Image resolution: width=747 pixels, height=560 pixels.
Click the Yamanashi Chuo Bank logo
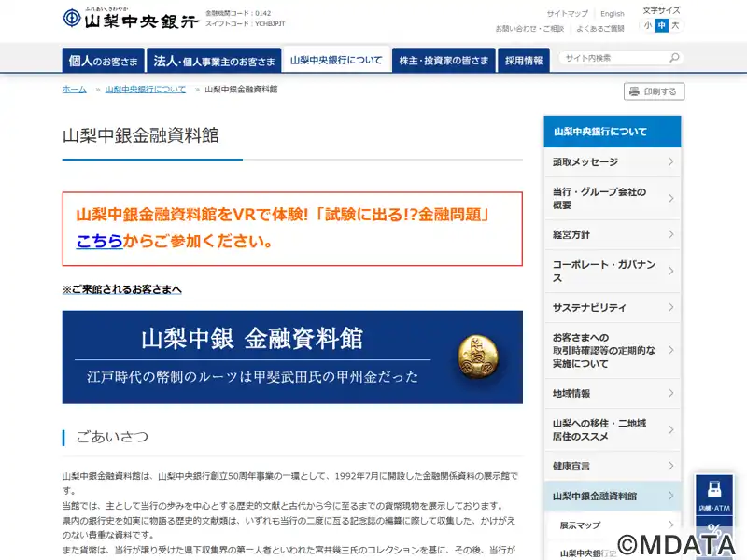point(131,18)
